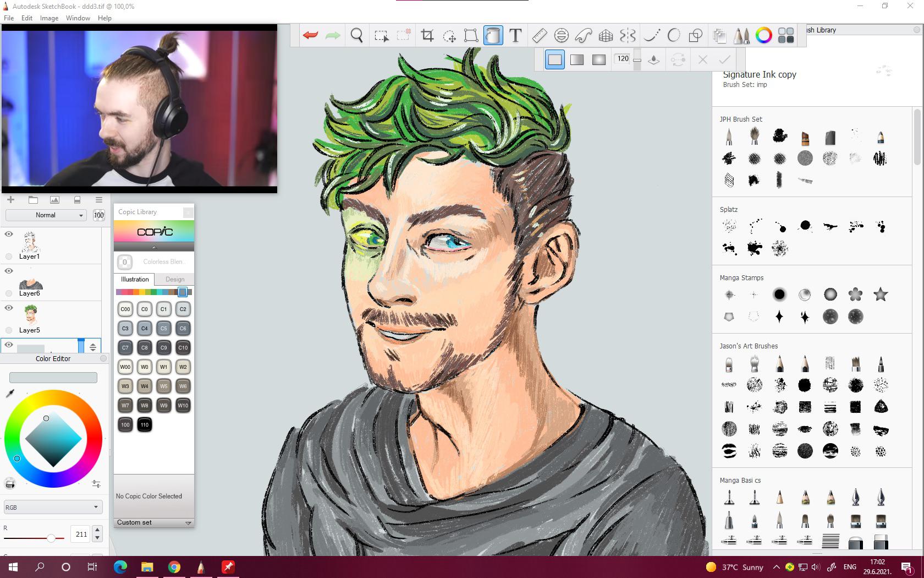Select the Text tool
This screenshot has width=924, height=578.
point(515,35)
